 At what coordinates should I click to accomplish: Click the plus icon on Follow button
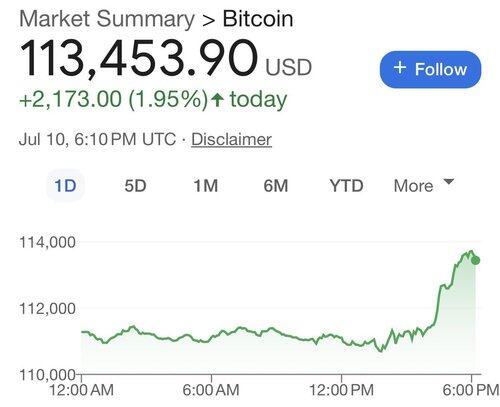point(400,68)
